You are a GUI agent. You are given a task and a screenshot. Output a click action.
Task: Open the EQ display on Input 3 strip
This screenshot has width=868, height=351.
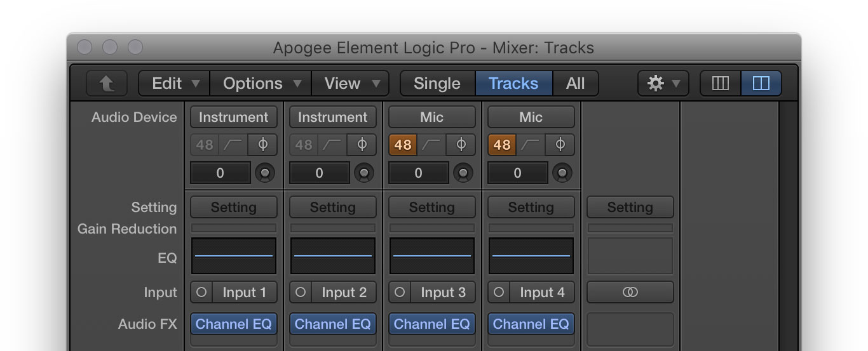point(432,256)
